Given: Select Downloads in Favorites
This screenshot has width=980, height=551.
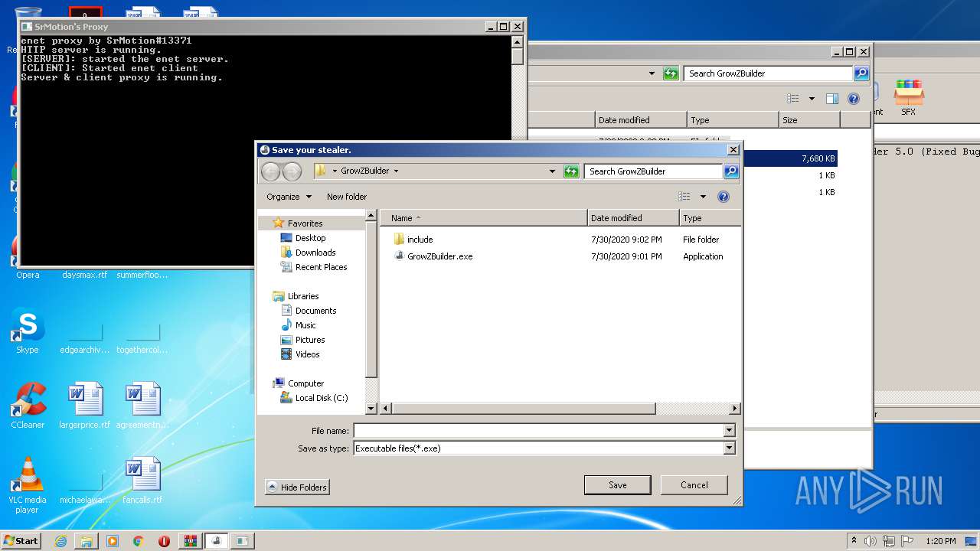Looking at the screenshot, I should pos(315,253).
